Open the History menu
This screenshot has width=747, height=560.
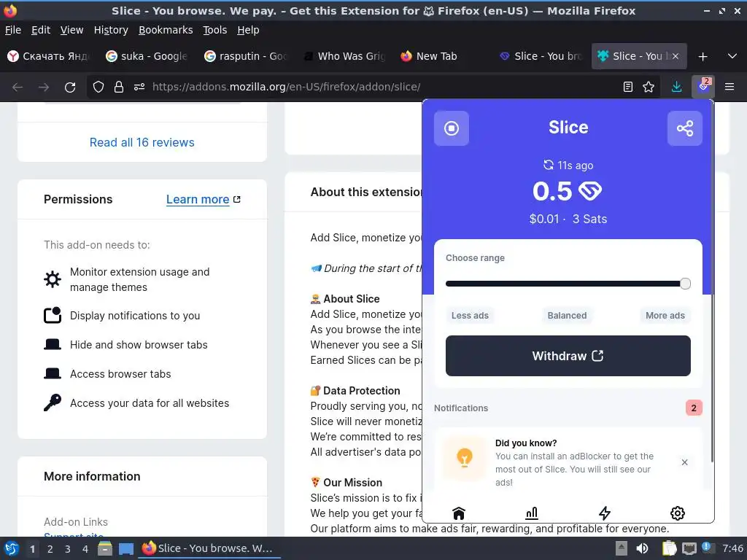(111, 30)
